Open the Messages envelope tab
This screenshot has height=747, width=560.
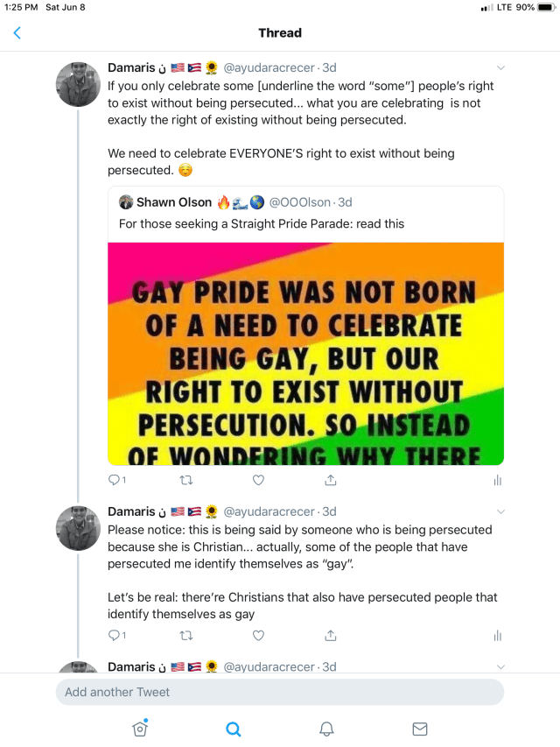[420, 728]
